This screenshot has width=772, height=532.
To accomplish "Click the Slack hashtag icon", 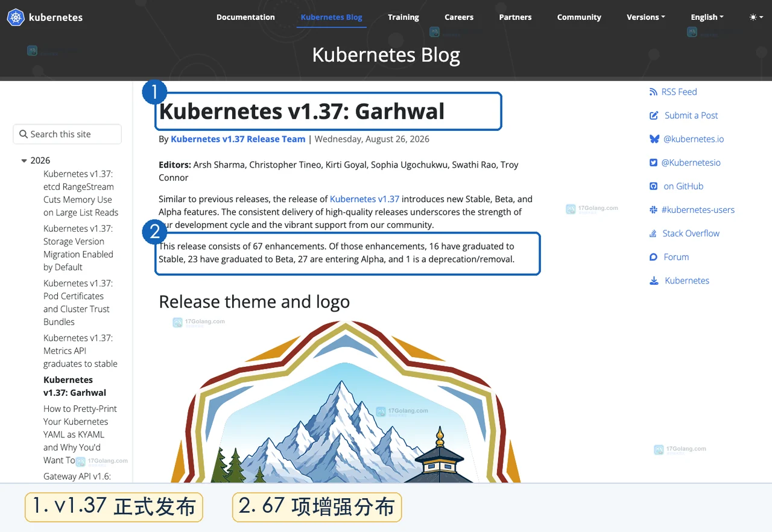I will click(653, 210).
